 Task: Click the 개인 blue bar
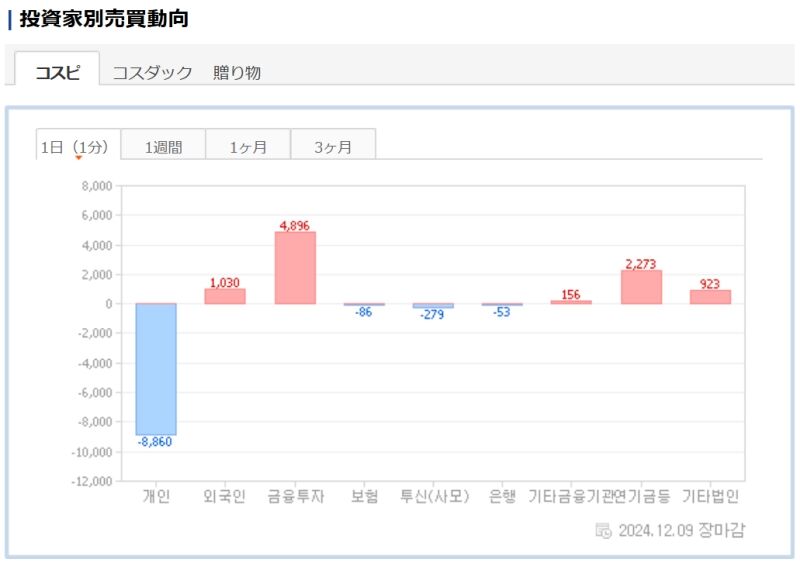[x=156, y=369]
